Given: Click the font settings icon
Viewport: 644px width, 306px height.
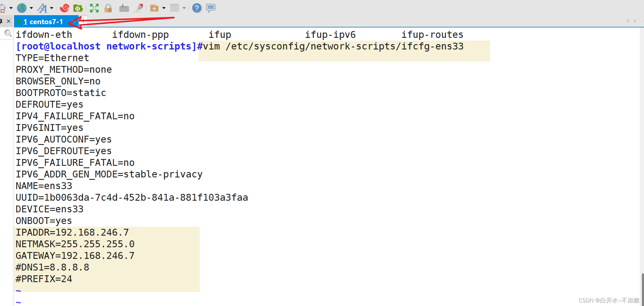Looking at the screenshot, I should tap(42, 8).
